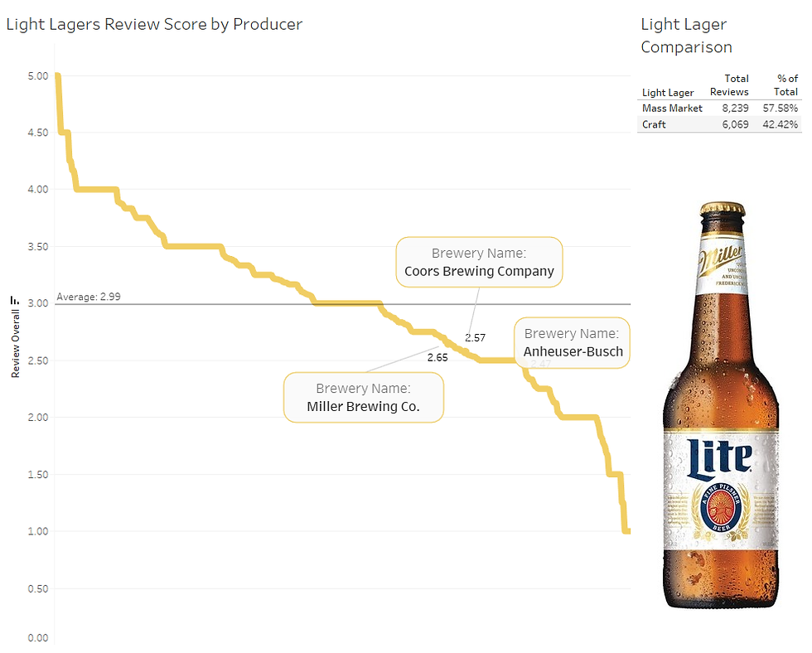Click the 2.00 axis tick label
Viewport: 812px width, 653px height.
[x=38, y=418]
